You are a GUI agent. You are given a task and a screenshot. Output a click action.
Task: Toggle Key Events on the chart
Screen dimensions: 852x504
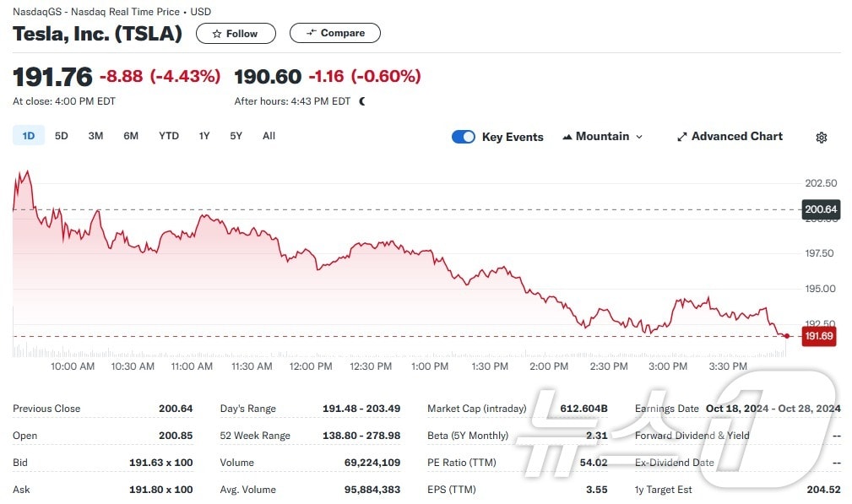464,136
